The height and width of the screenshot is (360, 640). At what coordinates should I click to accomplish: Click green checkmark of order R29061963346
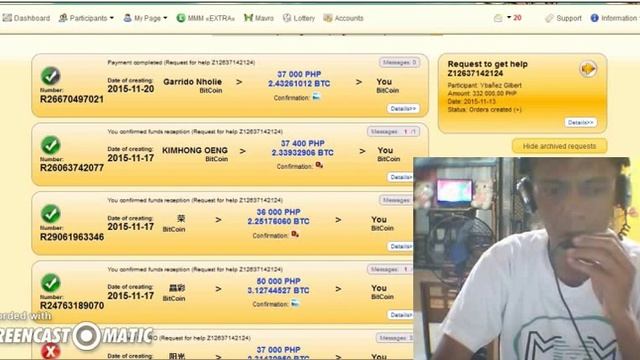51,214
